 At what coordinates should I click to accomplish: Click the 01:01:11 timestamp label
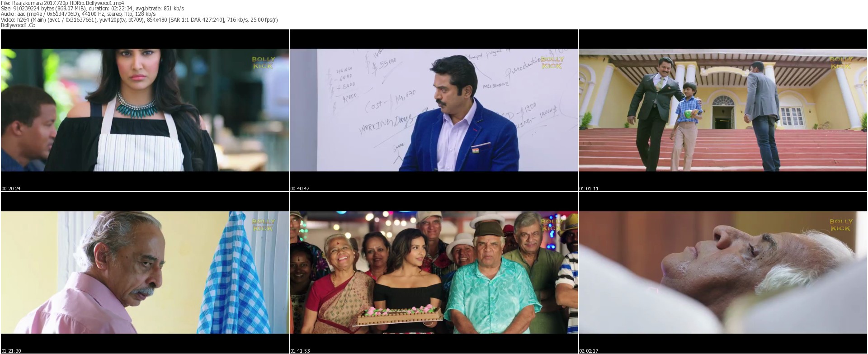(589, 189)
